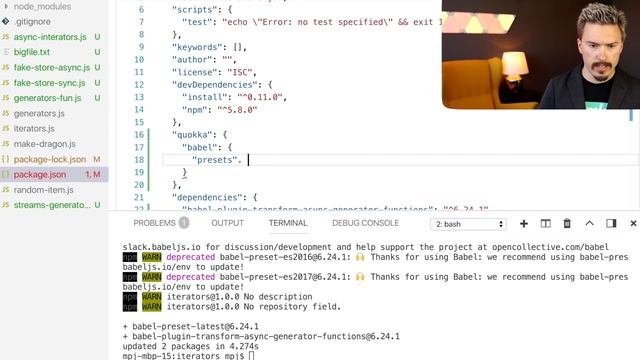The width and height of the screenshot is (640, 360).
Task: Click the git icon beside .gitignore
Action: 5,21
